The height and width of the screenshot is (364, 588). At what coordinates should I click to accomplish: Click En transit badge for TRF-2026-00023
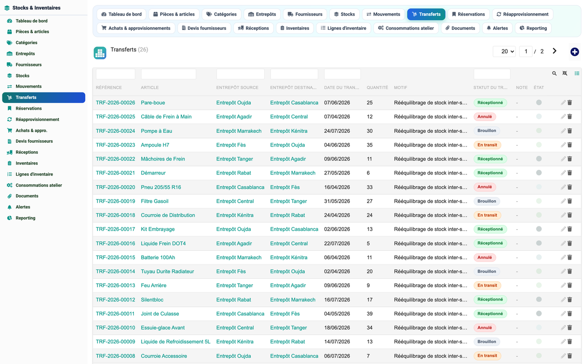coord(487,145)
